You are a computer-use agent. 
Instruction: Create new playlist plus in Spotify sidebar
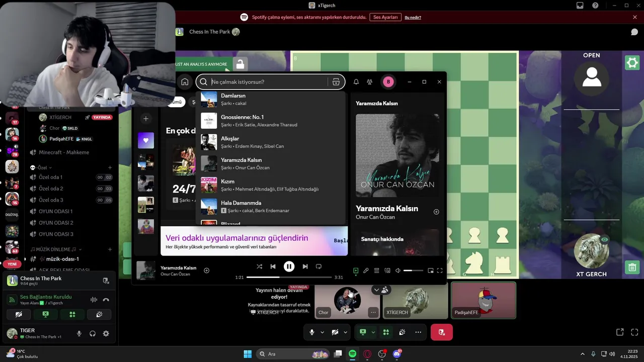tap(146, 119)
